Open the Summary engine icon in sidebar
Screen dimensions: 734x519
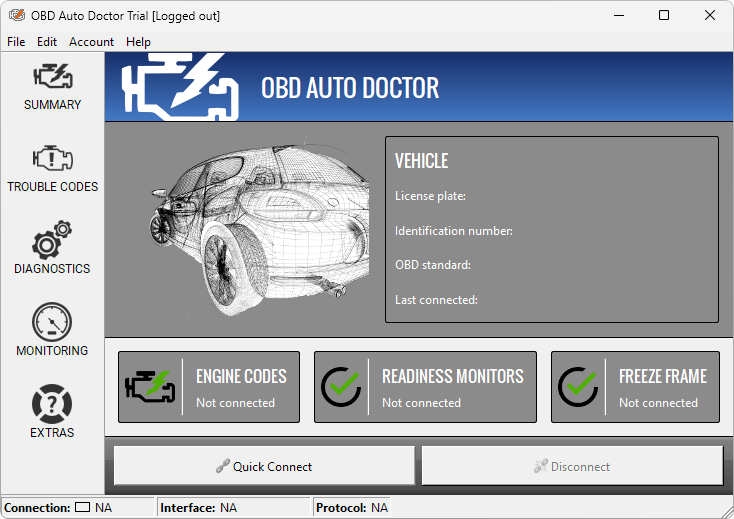coord(52,77)
